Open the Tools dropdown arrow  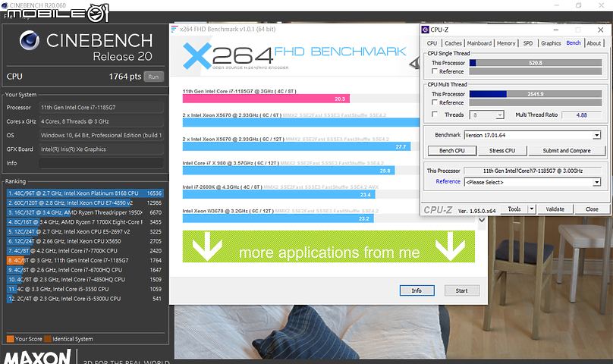pos(532,209)
